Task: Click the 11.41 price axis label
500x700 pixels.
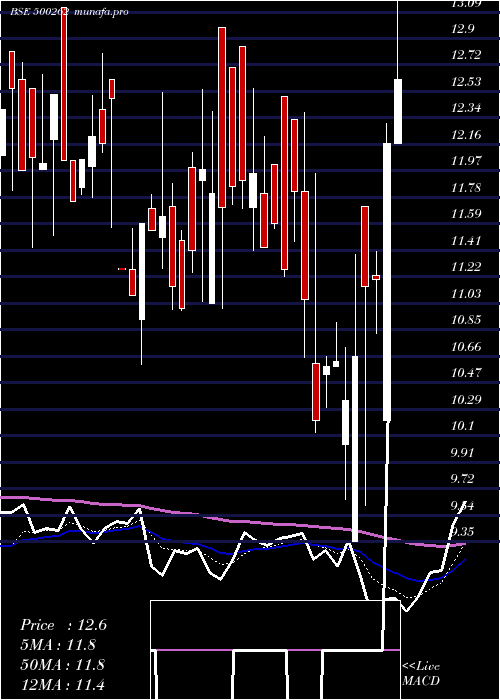Action: point(467,241)
